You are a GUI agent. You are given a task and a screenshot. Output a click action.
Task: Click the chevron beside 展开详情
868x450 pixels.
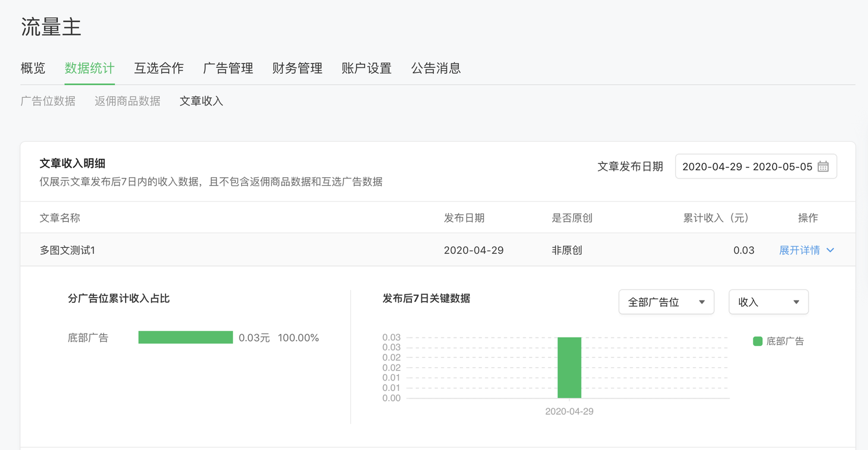(x=830, y=250)
